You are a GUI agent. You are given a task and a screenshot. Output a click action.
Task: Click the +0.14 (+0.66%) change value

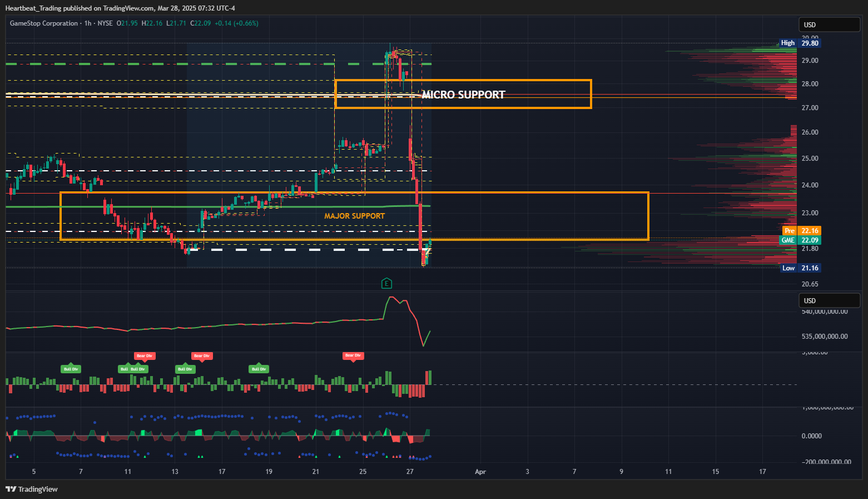click(236, 23)
